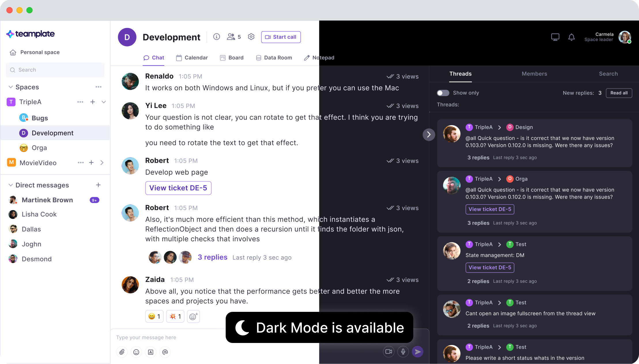Viewport: 639px width, 364px height.
Task: Switch to the Calendar tab
Action: [x=192, y=58]
